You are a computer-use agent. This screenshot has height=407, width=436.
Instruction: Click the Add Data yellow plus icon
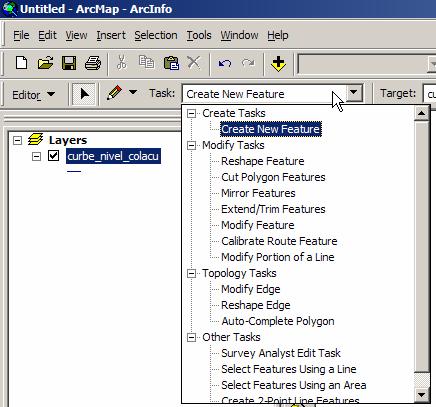[x=278, y=63]
